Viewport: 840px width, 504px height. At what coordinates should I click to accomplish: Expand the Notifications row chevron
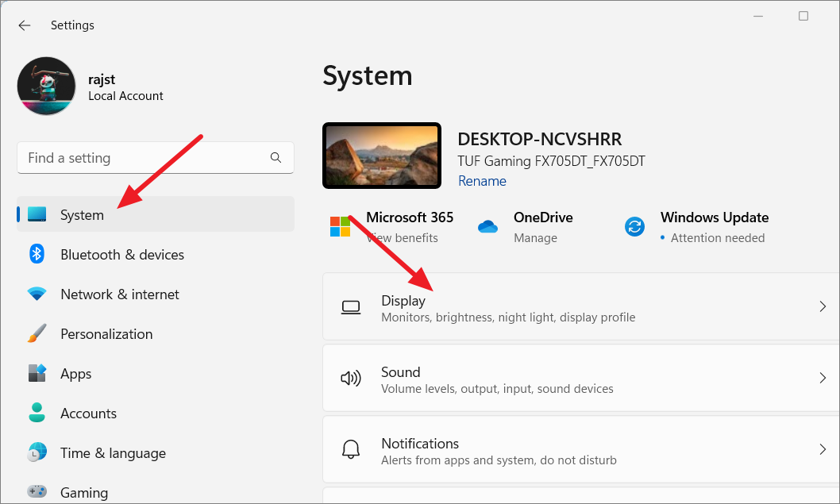[823, 449]
